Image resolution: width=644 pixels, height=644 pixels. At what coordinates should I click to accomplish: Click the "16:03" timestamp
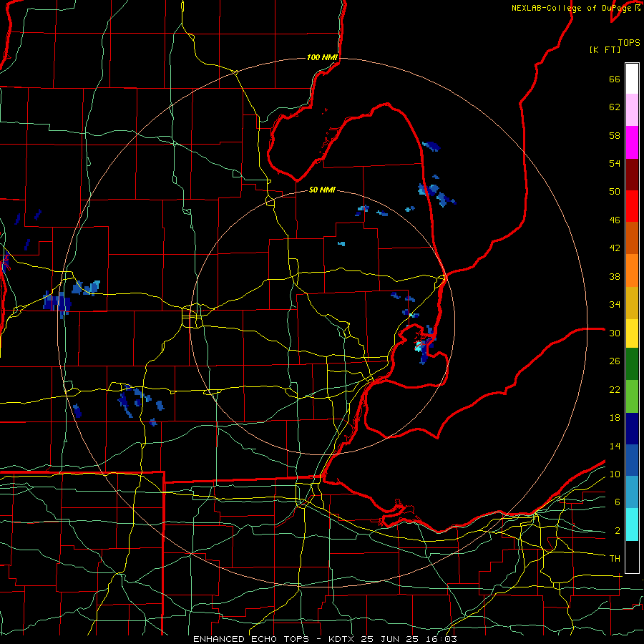coord(441,639)
